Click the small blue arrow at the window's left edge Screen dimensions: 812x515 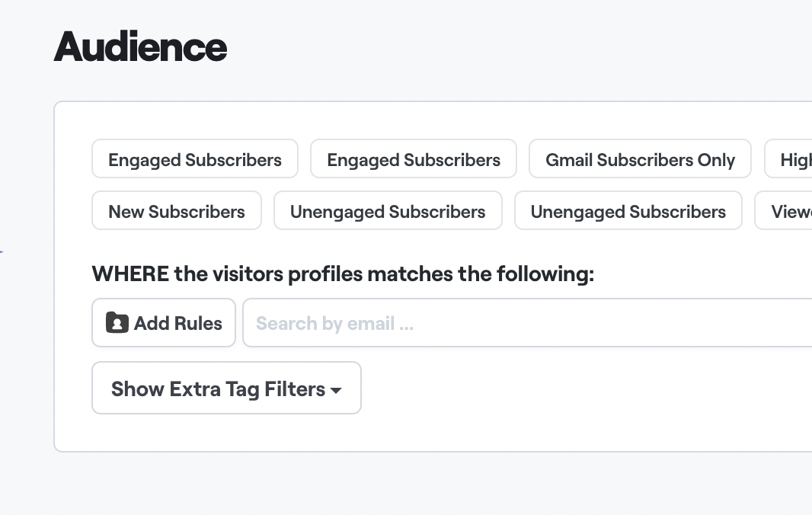tap(2, 251)
